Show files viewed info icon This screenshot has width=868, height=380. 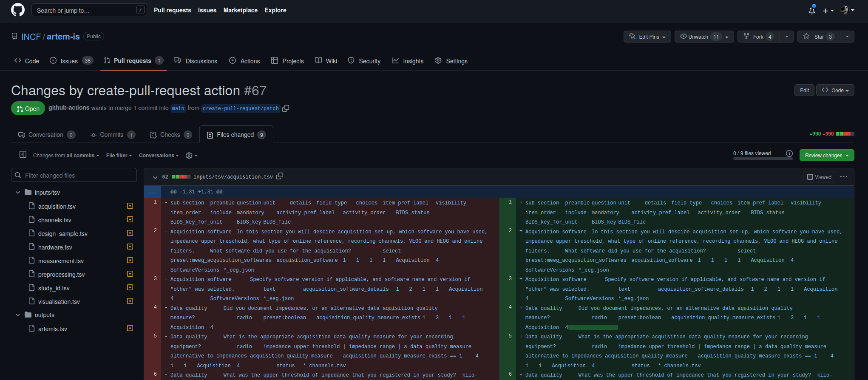point(789,153)
